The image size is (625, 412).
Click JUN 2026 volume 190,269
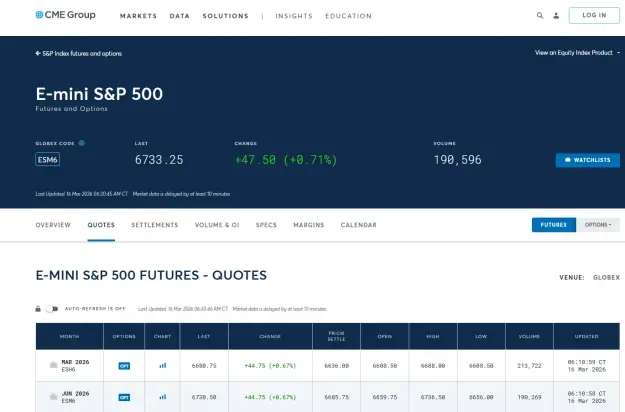coord(529,397)
